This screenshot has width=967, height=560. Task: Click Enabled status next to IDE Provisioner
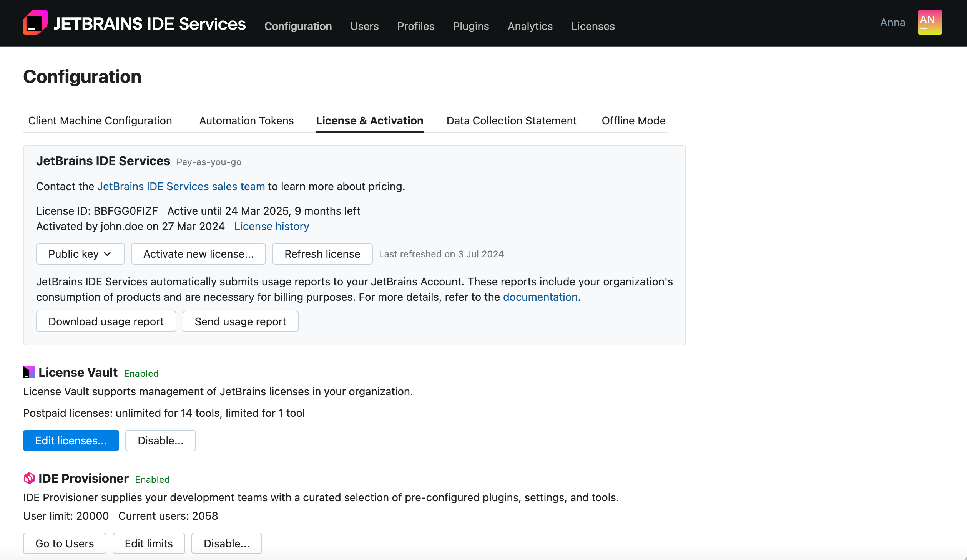tap(152, 479)
